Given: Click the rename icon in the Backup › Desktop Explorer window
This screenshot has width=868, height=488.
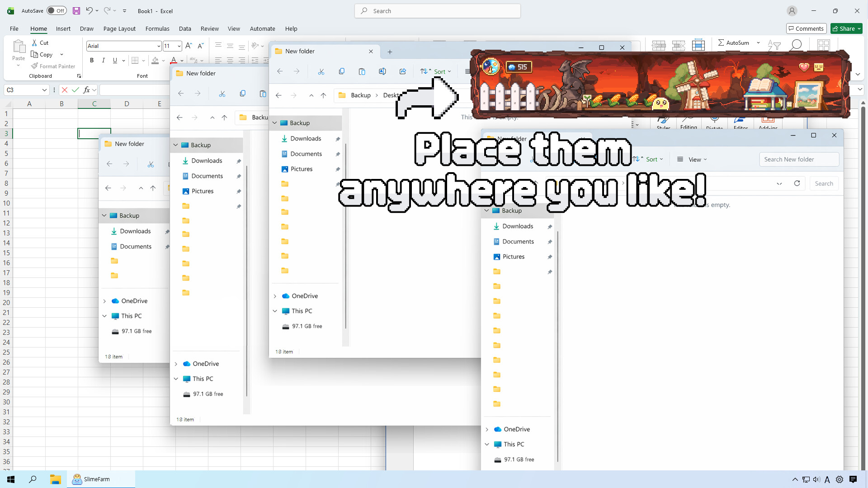Looking at the screenshot, I should (382, 71).
